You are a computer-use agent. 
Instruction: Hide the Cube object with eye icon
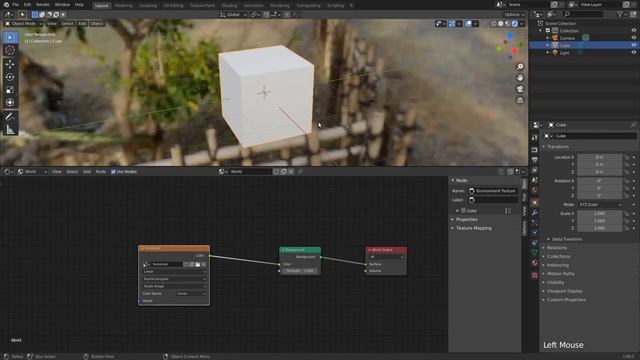pos(633,45)
